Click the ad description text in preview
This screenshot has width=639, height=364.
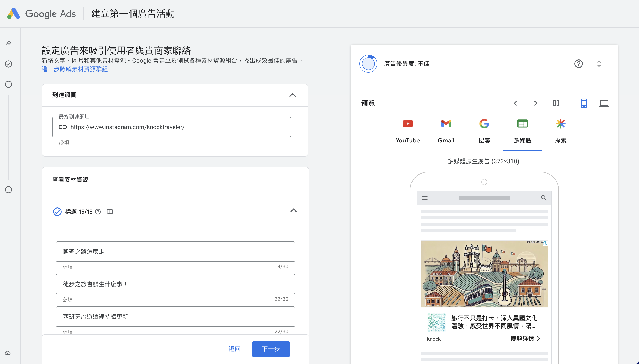(494, 322)
